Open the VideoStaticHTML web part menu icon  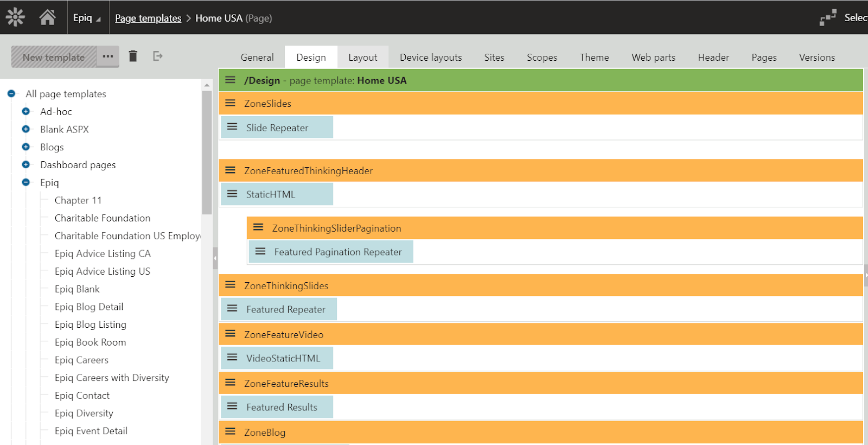click(232, 358)
